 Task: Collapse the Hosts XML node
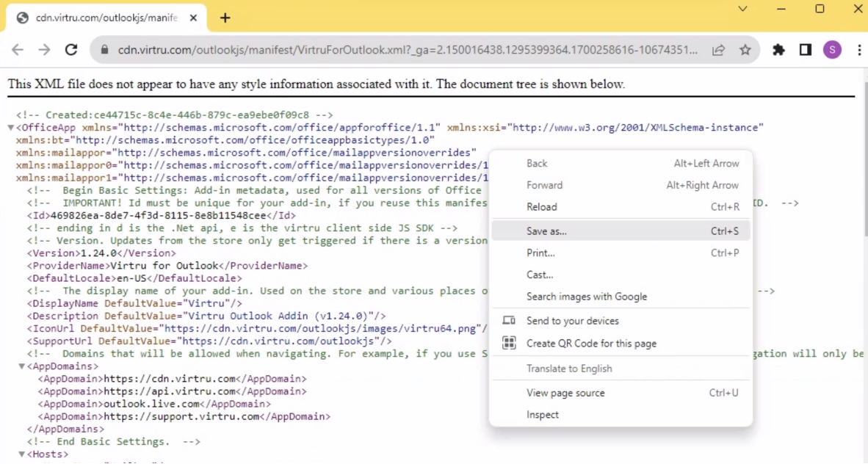click(21, 453)
